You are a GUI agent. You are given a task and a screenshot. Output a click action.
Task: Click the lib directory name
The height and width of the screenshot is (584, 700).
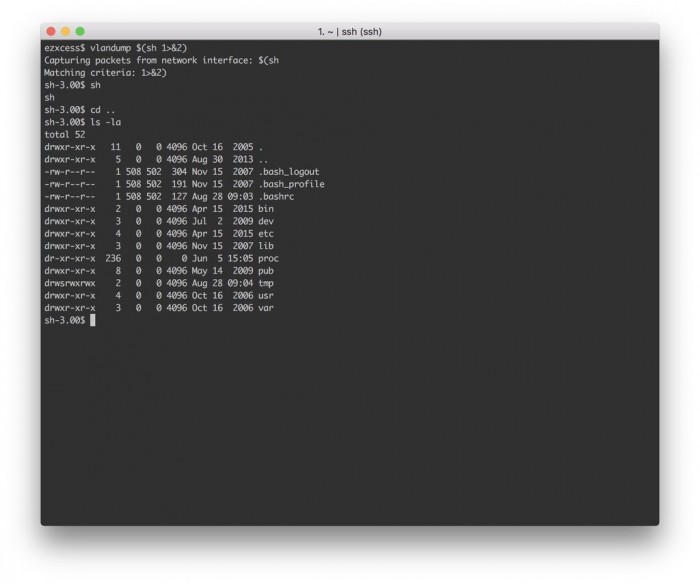click(x=266, y=246)
